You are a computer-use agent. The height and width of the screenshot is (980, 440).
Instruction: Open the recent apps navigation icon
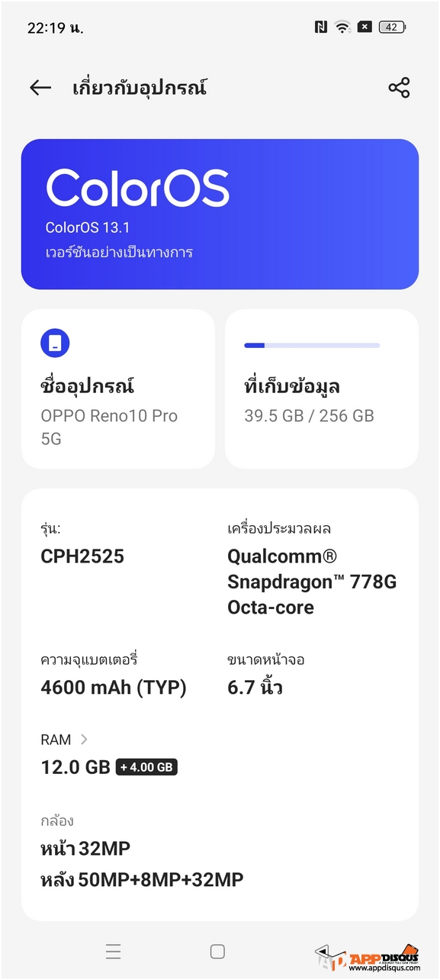tap(114, 951)
